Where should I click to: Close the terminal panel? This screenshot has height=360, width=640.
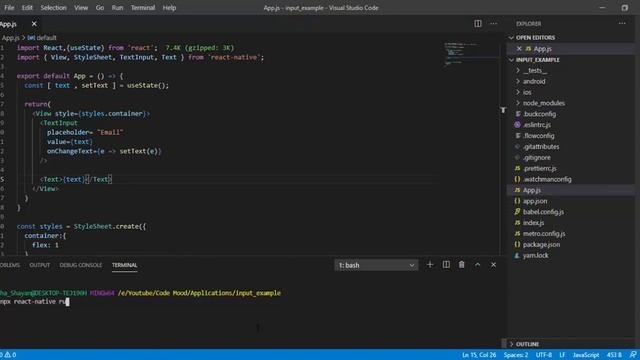[x=493, y=265]
